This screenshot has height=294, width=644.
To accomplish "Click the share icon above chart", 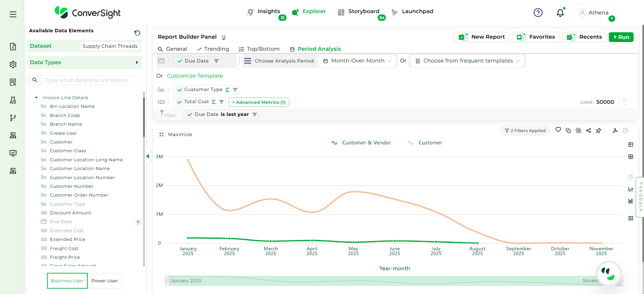I will click(x=588, y=131).
